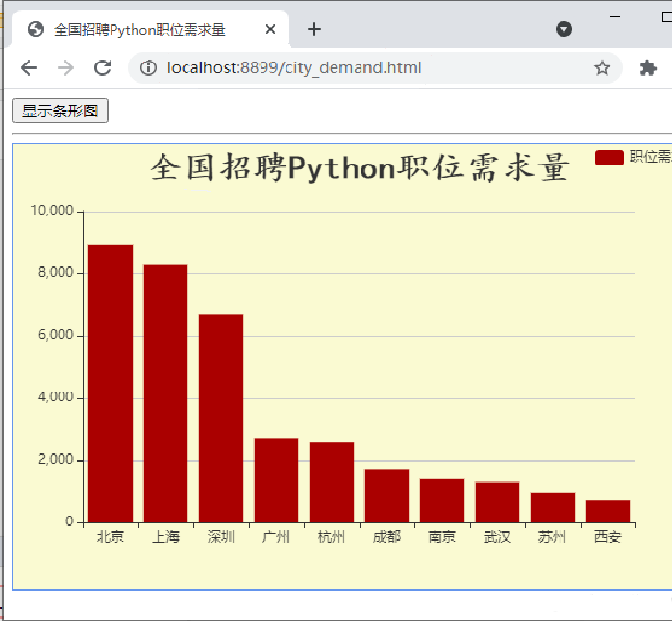This screenshot has width=672, height=633.
Task: Click the 深圳 x-axis label
Action: coord(221,537)
